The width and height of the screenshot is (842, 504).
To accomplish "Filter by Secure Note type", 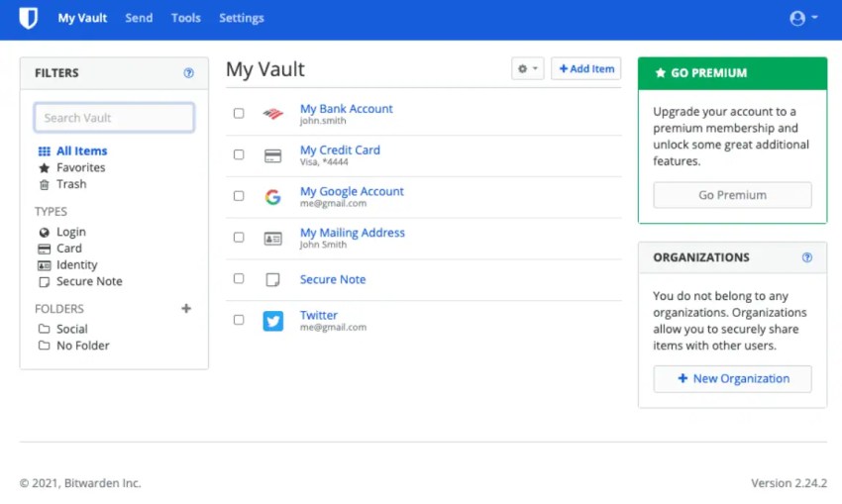I will coord(89,282).
